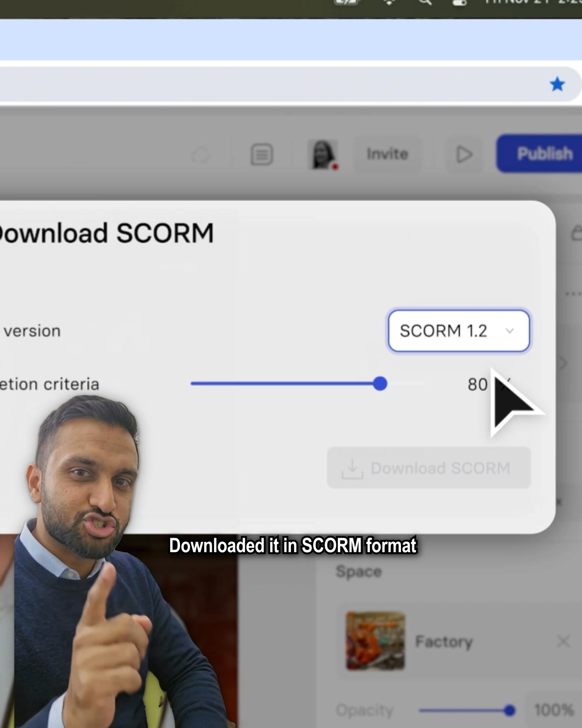Click the Factory space thumbnail

(376, 641)
